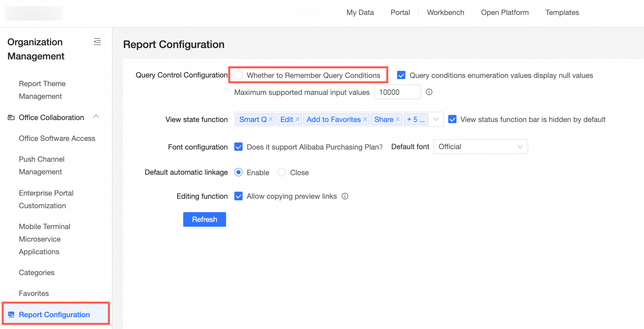Open the Workbench top menu
The height and width of the screenshot is (329, 644).
pos(445,13)
